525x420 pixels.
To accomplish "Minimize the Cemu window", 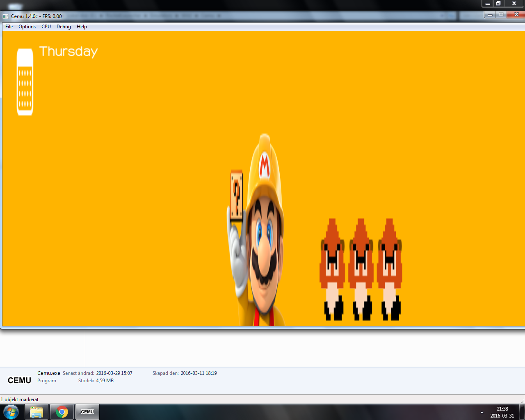I will [x=490, y=15].
